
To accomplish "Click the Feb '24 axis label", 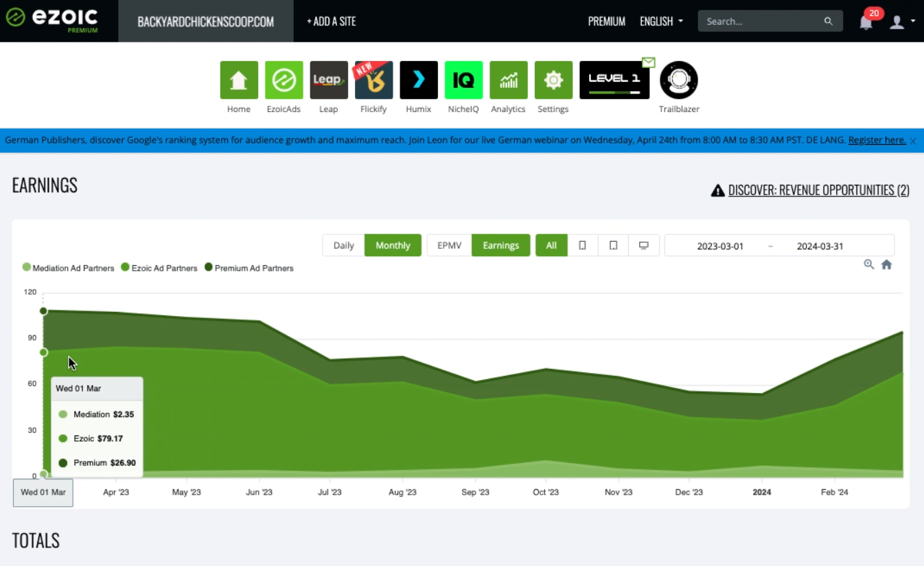I will pyautogui.click(x=834, y=493).
